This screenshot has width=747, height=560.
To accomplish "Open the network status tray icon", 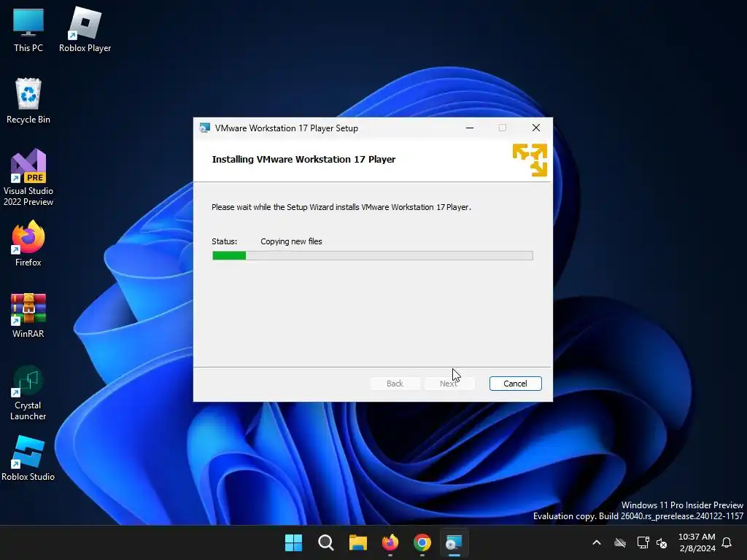I will [x=643, y=542].
